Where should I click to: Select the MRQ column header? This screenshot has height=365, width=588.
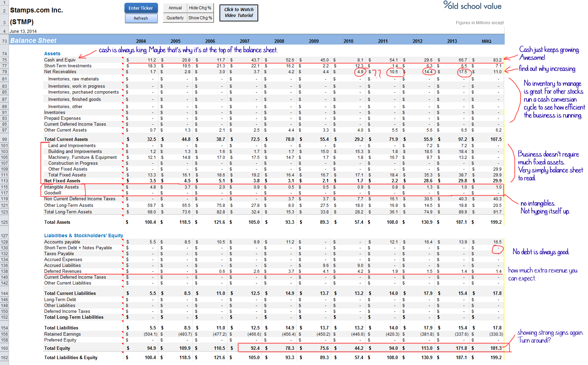point(486,41)
